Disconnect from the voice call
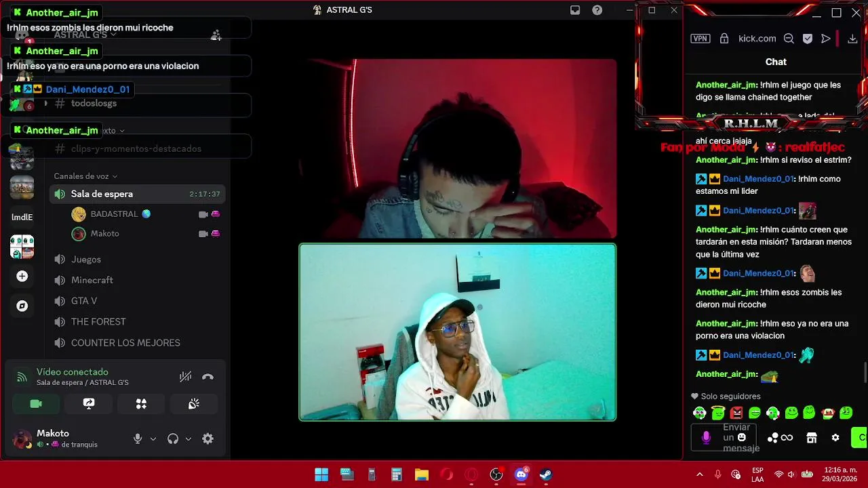 pos(208,377)
